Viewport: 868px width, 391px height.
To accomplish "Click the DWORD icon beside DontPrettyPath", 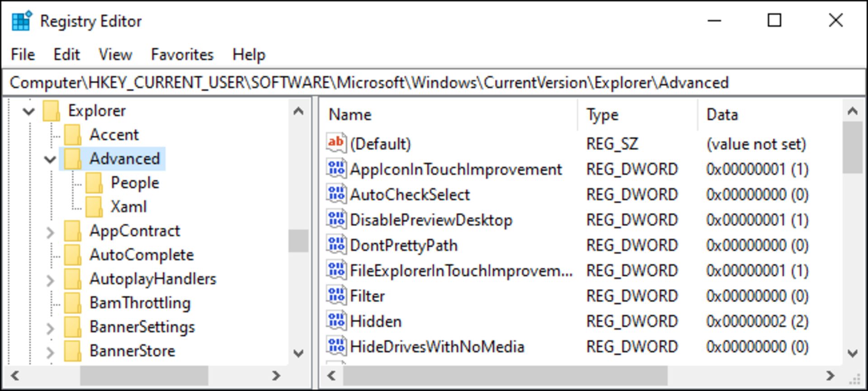I will point(336,244).
